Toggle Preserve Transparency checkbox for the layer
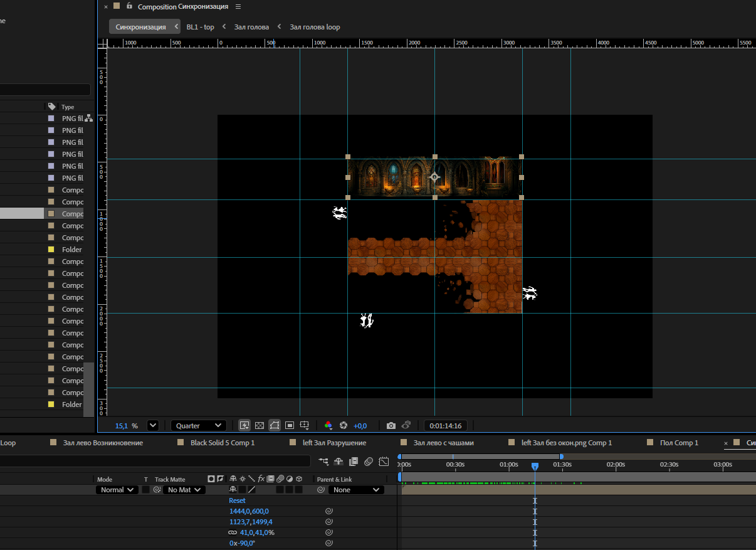Viewport: 756px width, 550px height. pyautogui.click(x=146, y=490)
